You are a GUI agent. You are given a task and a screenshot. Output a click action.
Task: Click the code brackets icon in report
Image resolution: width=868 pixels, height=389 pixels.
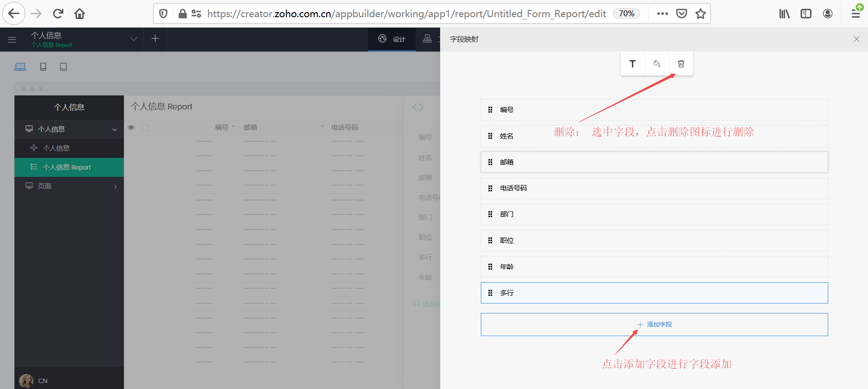tap(418, 107)
